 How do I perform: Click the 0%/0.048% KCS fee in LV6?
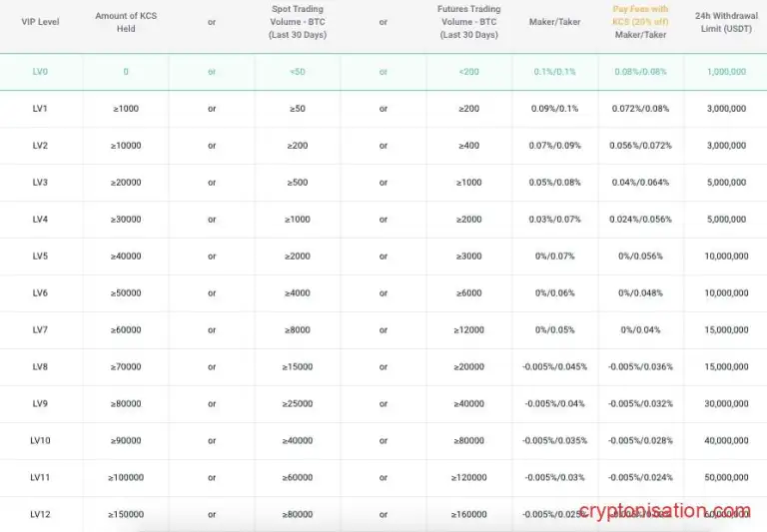click(640, 293)
